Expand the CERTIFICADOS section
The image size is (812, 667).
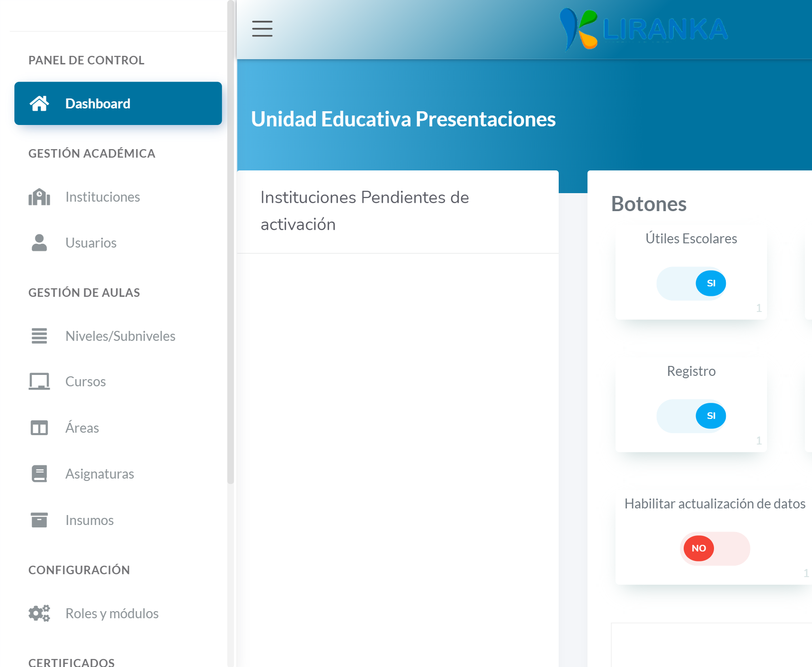point(71,661)
